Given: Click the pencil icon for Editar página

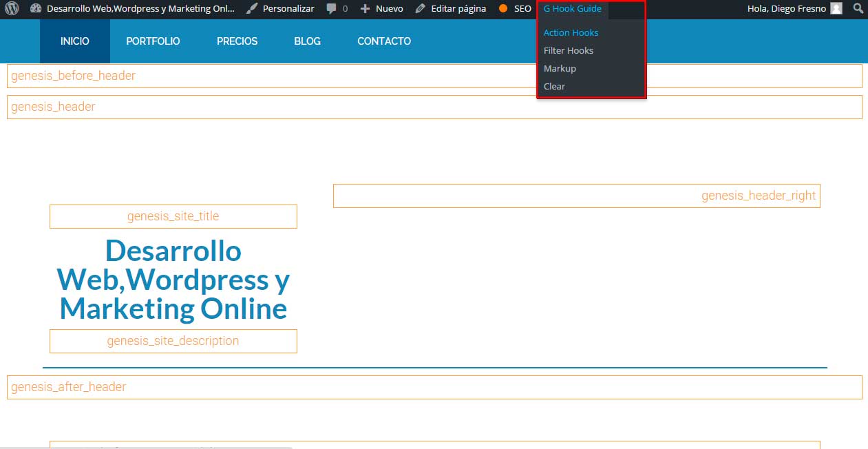Looking at the screenshot, I should click(421, 9).
